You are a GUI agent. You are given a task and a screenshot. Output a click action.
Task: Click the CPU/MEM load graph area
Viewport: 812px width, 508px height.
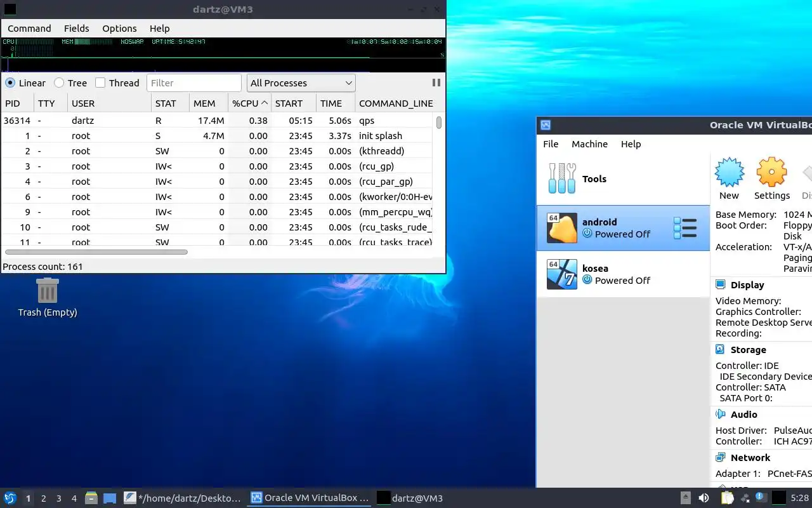click(x=223, y=55)
